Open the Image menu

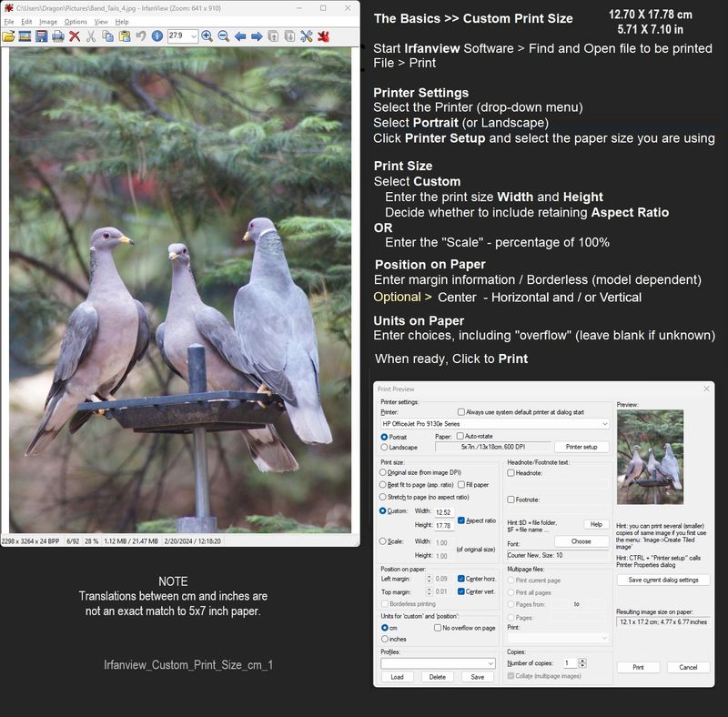click(48, 21)
